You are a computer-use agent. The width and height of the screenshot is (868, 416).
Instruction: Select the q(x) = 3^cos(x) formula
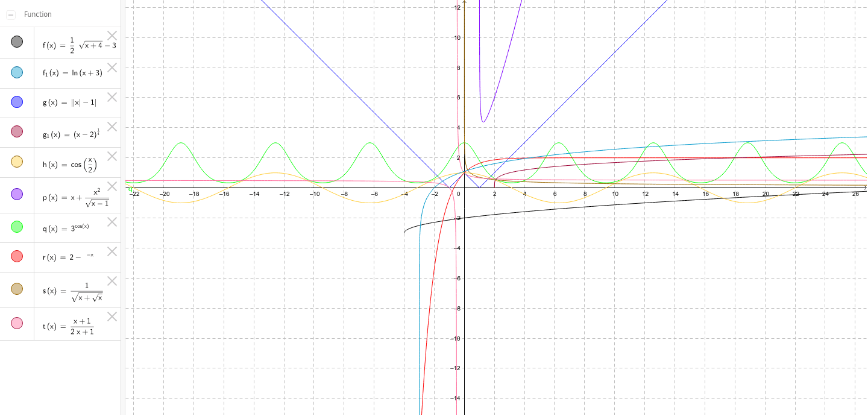[66, 228]
